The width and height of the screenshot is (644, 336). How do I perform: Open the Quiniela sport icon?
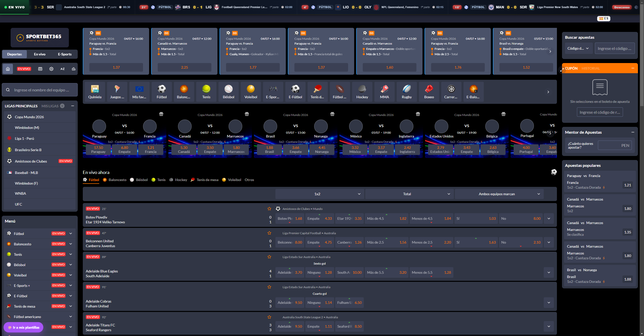pos(95,92)
